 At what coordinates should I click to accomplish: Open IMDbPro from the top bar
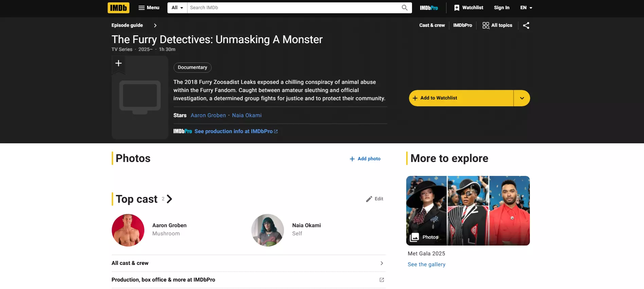click(429, 8)
